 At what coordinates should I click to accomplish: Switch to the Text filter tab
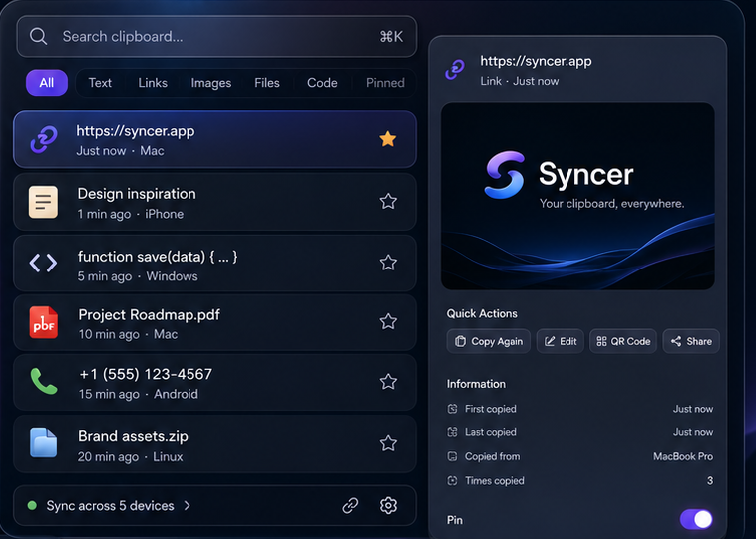(x=100, y=83)
